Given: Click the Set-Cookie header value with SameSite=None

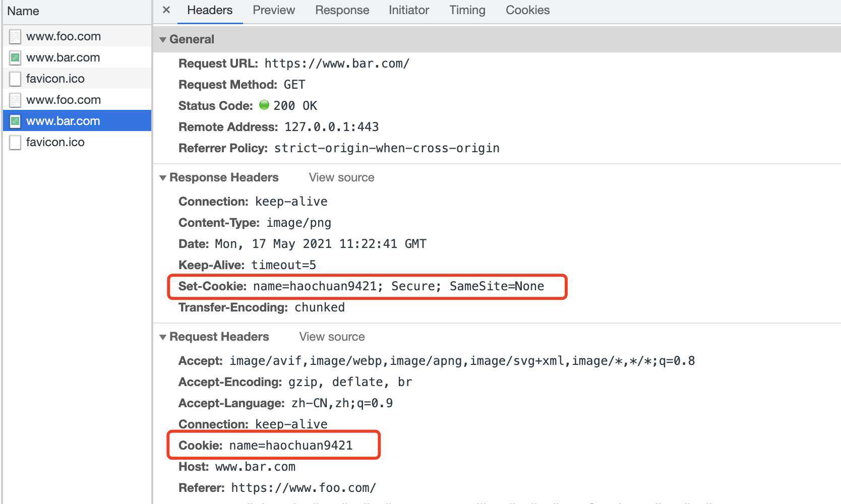Looking at the screenshot, I should [398, 286].
